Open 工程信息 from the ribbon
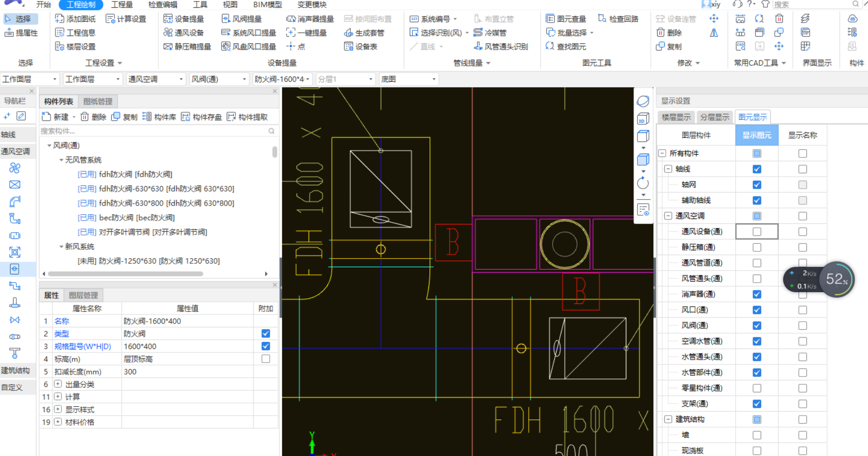The width and height of the screenshot is (868, 456). (x=75, y=33)
